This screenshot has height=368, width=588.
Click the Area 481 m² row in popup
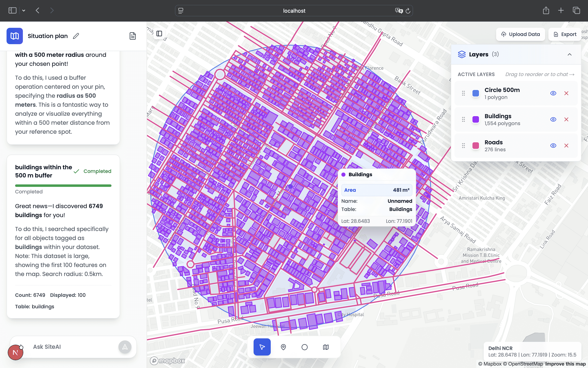[377, 190]
